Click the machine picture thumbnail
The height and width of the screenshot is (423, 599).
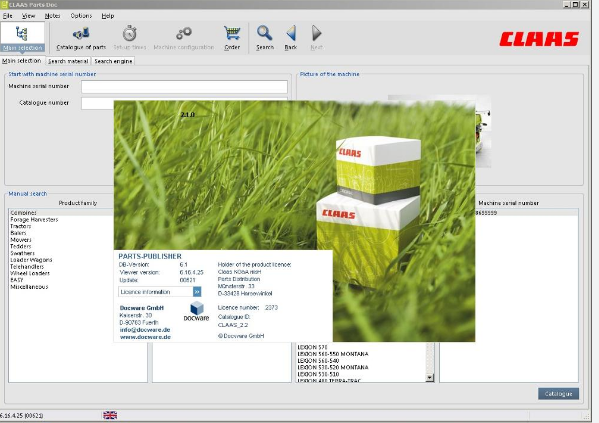pyautogui.click(x=483, y=132)
